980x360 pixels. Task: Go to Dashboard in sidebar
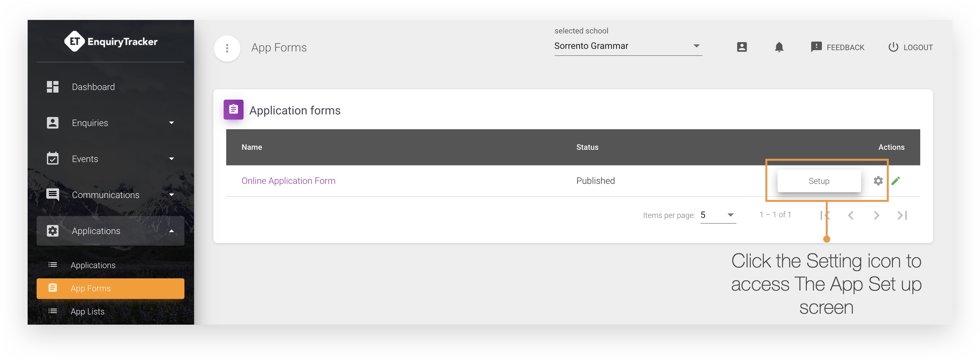click(x=110, y=87)
